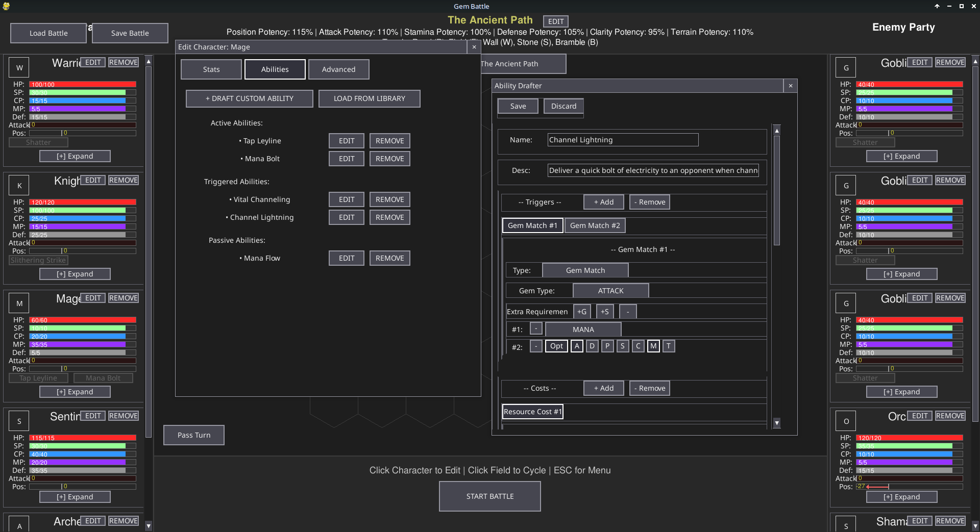Select the Orc's O badge in Enemy Party
The width and height of the screenshot is (980, 532).
[x=845, y=420]
